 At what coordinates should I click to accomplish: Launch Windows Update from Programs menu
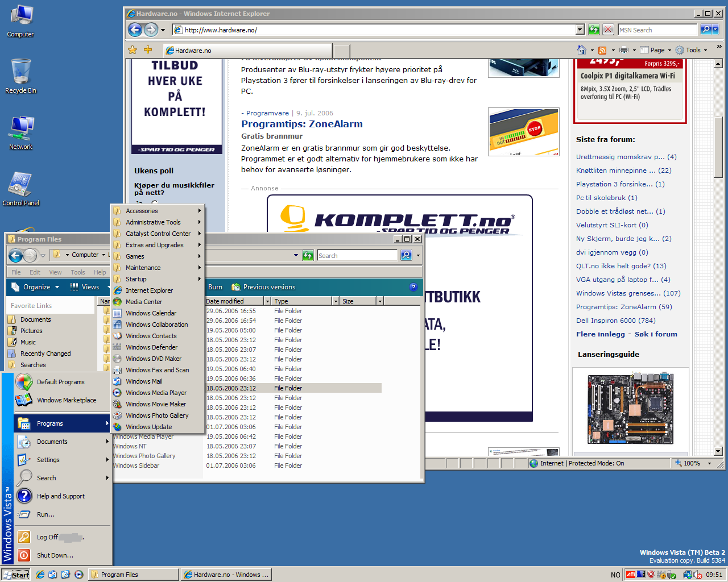(157, 427)
